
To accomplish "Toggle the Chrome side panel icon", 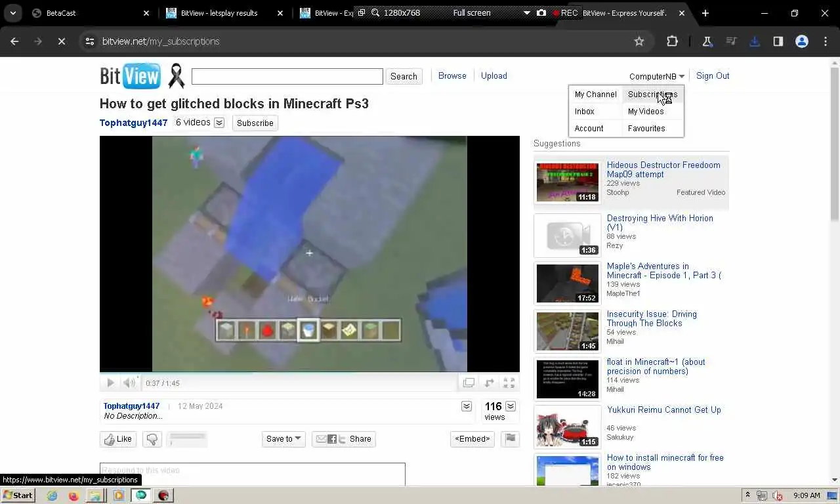I will click(778, 41).
